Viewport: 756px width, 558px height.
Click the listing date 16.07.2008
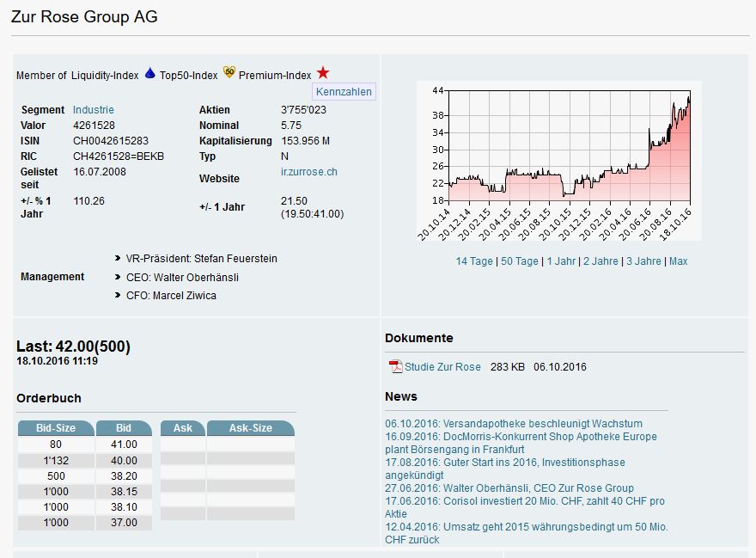(x=100, y=172)
